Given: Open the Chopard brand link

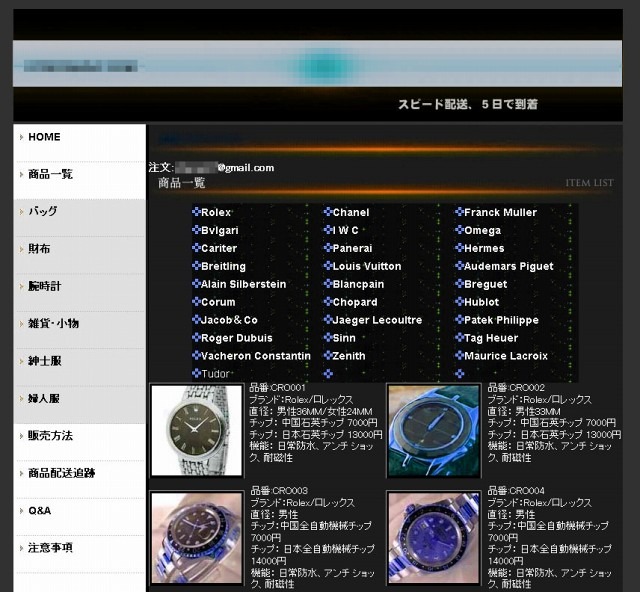Looking at the screenshot, I should point(355,302).
